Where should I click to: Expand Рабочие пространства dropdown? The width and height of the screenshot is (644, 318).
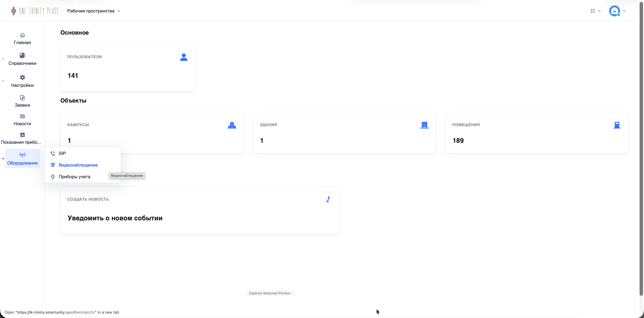pyautogui.click(x=94, y=11)
